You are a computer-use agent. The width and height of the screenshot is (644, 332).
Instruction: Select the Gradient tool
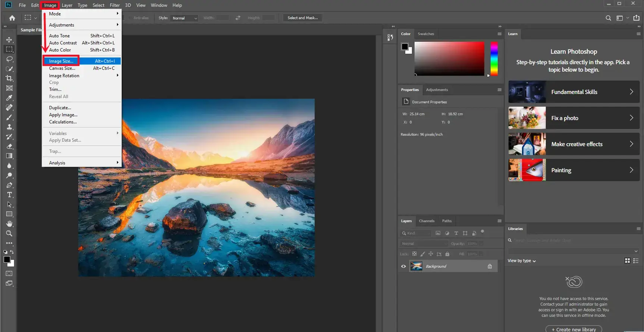(9, 156)
